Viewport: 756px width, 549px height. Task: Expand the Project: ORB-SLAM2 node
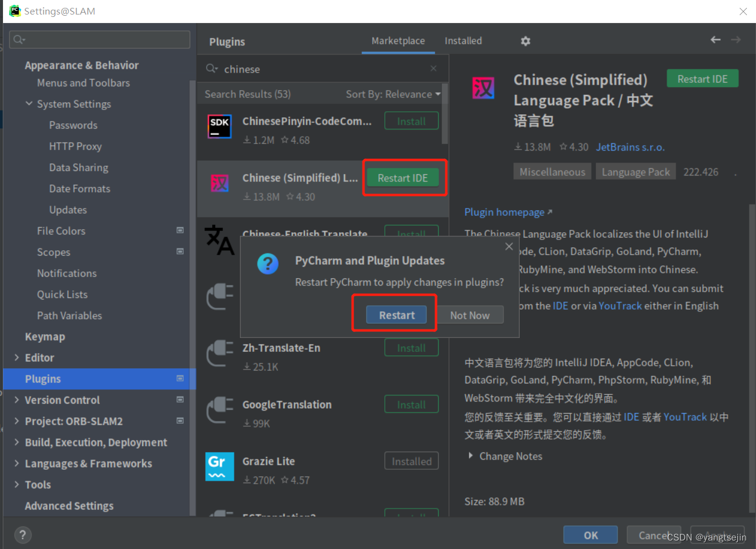17,421
